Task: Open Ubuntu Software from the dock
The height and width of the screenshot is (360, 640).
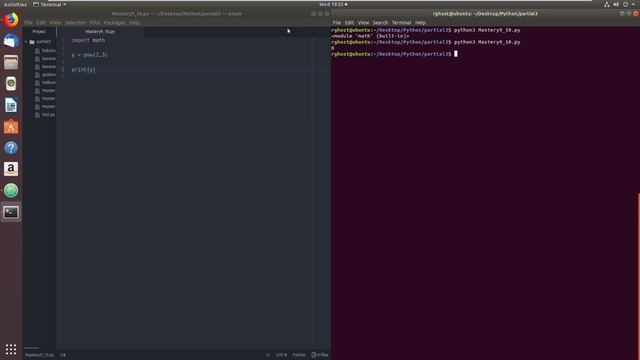Action: (11, 127)
